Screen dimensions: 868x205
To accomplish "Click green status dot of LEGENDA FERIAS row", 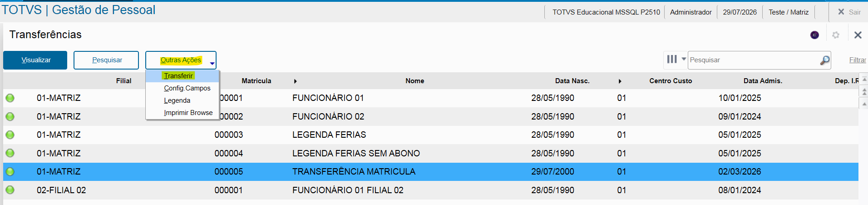I will click(10, 135).
